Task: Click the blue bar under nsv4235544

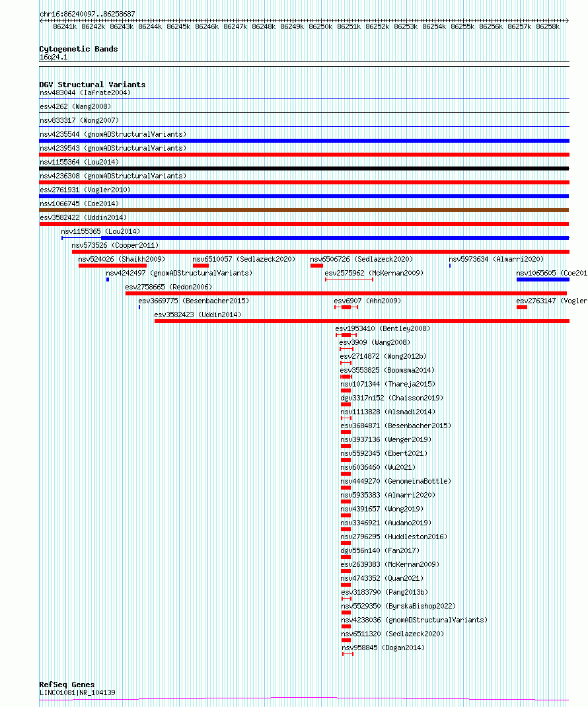Action: 305,141
